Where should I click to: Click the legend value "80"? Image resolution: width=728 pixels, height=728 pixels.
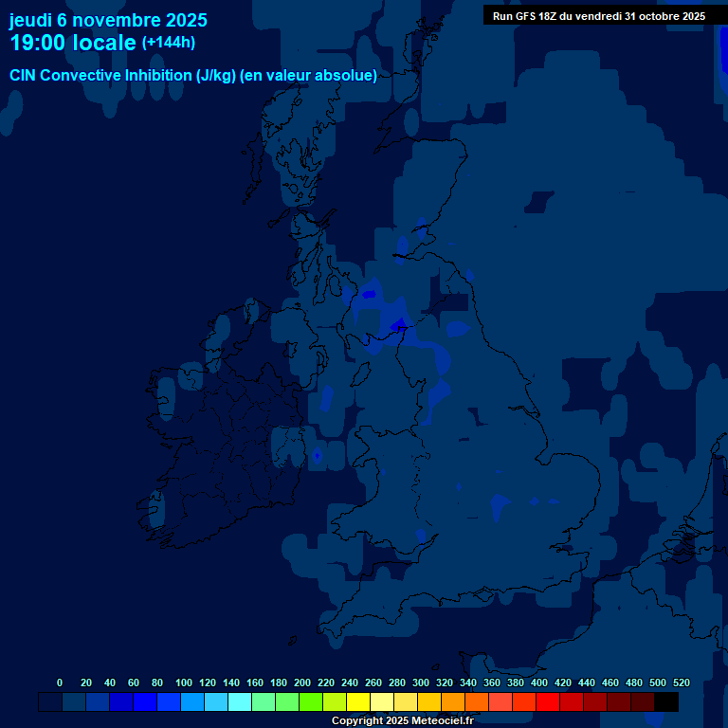tap(157, 682)
